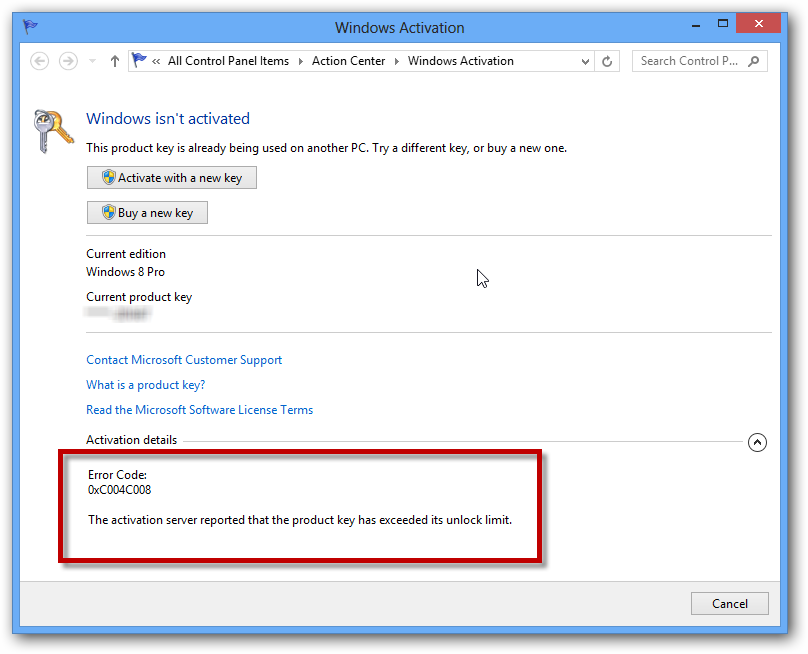Open the address bar history dropdown
The width and height of the screenshot is (808, 654).
coord(585,61)
